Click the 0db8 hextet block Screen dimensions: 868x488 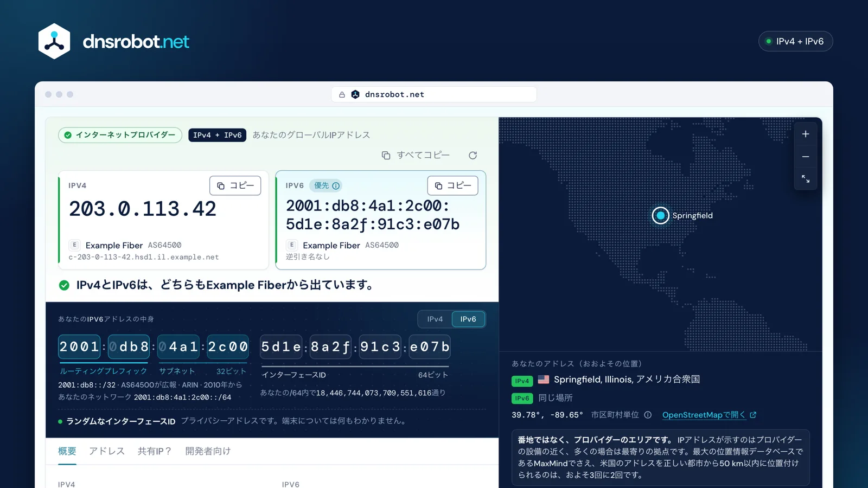[x=129, y=347]
